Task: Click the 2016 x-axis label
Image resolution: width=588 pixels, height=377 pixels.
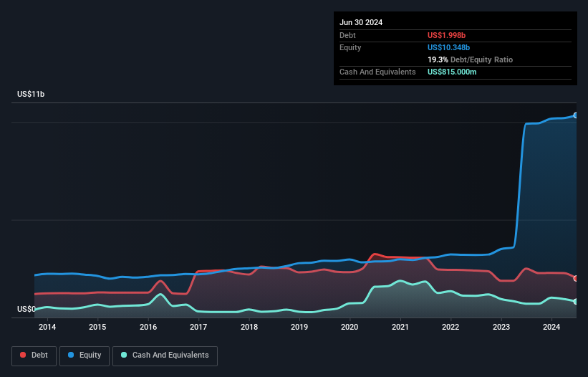Action: tap(148, 327)
